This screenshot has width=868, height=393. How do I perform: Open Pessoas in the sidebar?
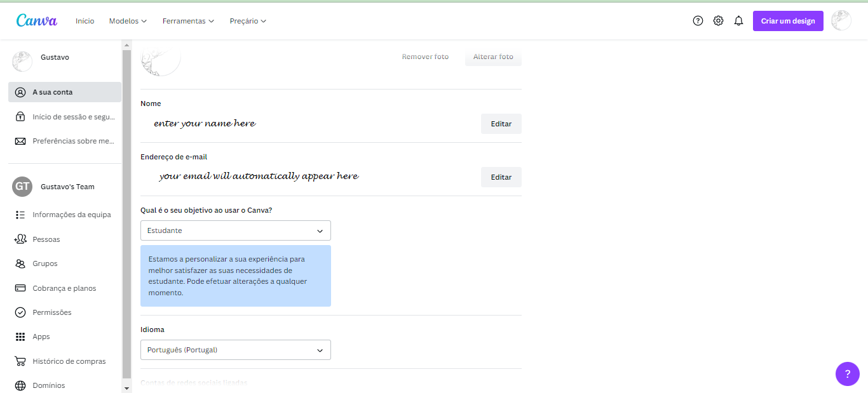46,239
